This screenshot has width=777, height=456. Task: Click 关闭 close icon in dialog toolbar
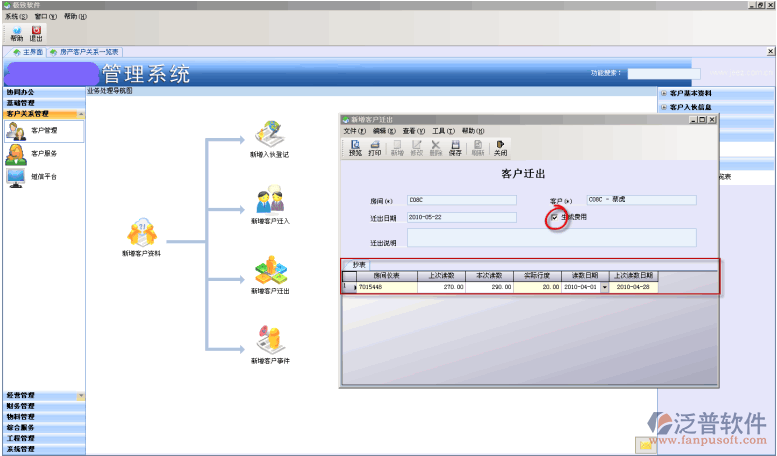(500, 148)
